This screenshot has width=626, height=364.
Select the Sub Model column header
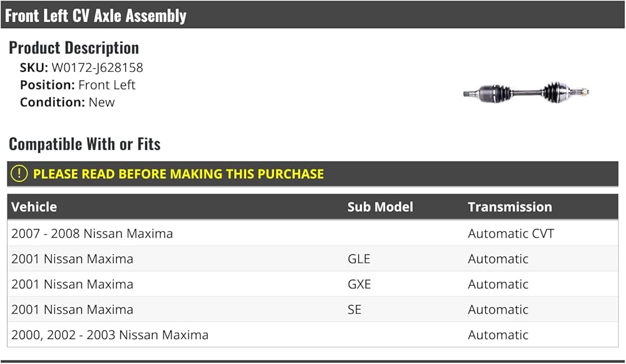380,207
